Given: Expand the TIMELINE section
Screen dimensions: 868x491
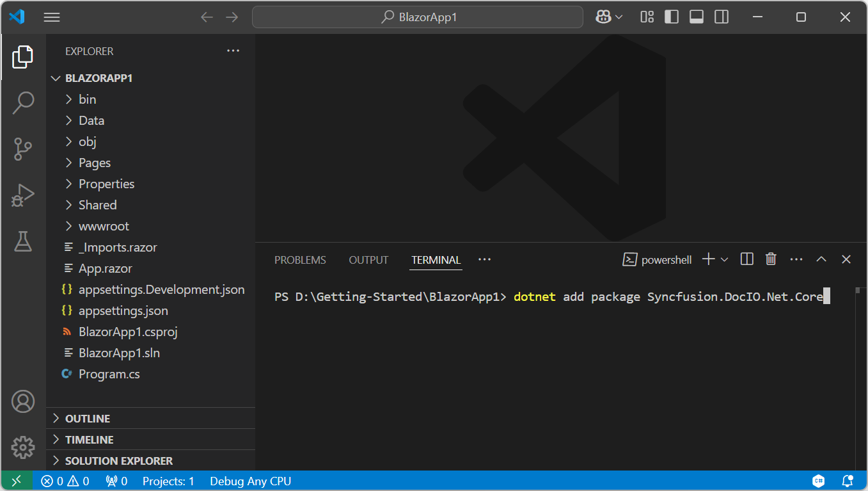Looking at the screenshot, I should (x=150, y=439).
